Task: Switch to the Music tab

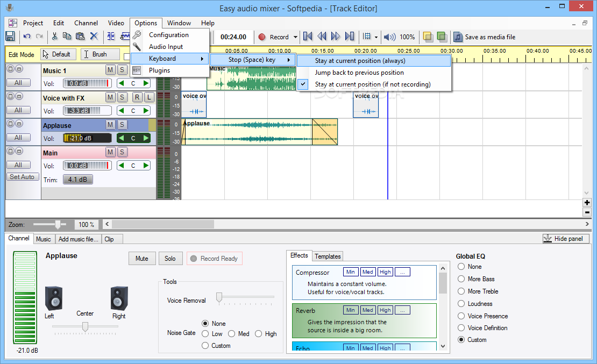Action: [44, 239]
